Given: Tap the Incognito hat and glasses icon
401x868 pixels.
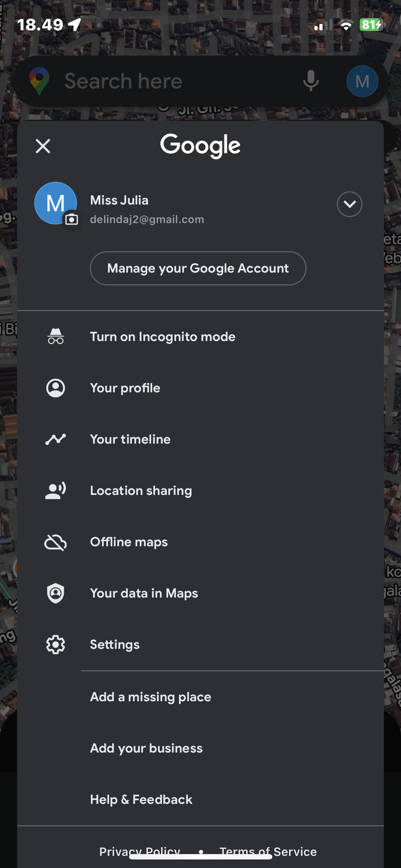Looking at the screenshot, I should [x=56, y=337].
